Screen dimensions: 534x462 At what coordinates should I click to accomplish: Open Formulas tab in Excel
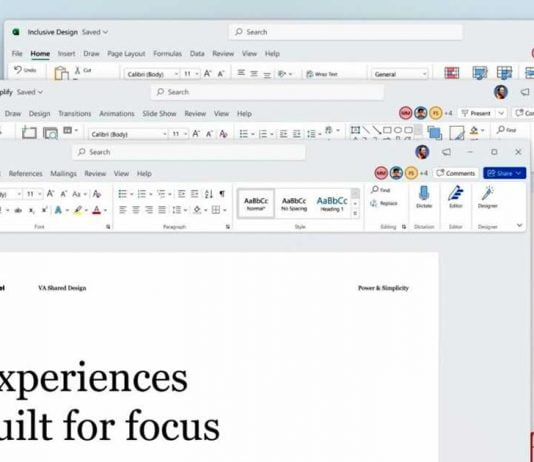coord(167,53)
